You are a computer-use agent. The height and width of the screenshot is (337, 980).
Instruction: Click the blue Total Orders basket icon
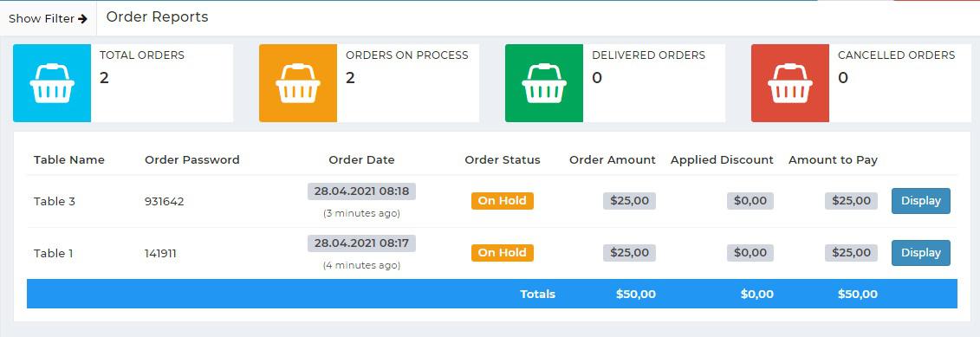[52, 83]
